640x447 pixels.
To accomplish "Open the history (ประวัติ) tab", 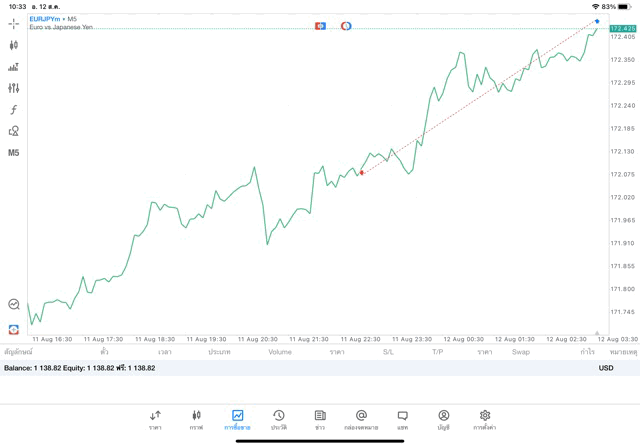I will 278,419.
